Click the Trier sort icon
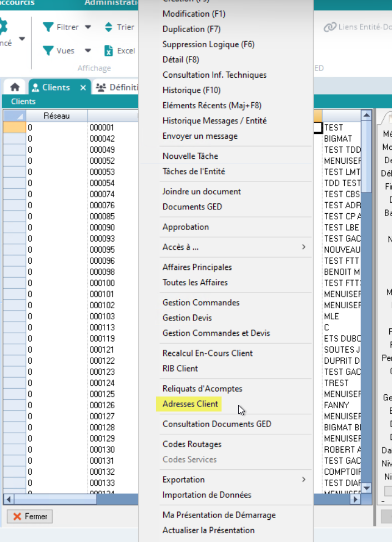 109,27
